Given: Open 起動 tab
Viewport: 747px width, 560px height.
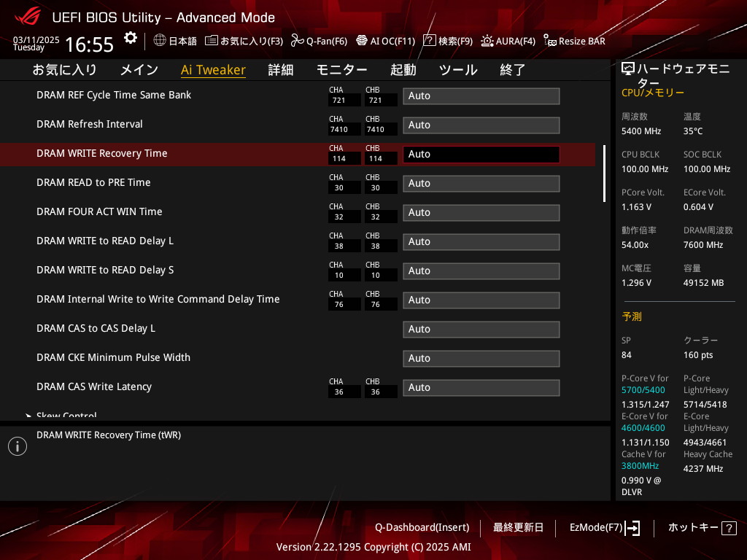Looking at the screenshot, I should 403,70.
